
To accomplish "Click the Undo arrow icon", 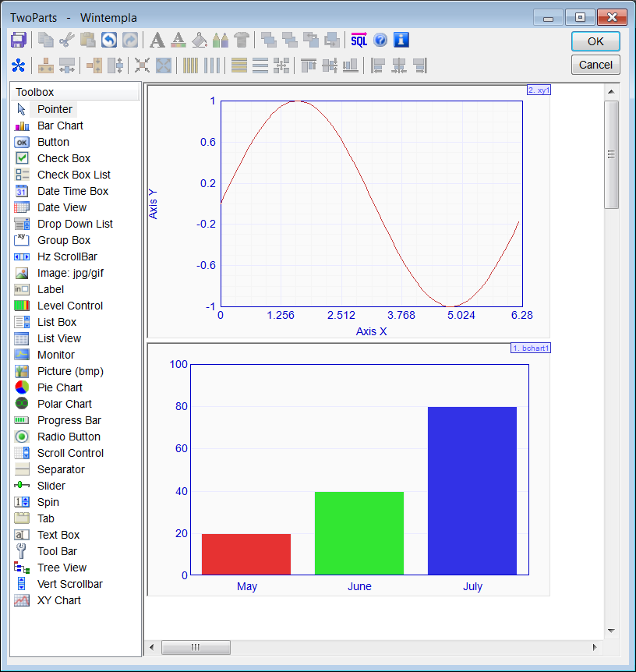I will [109, 41].
